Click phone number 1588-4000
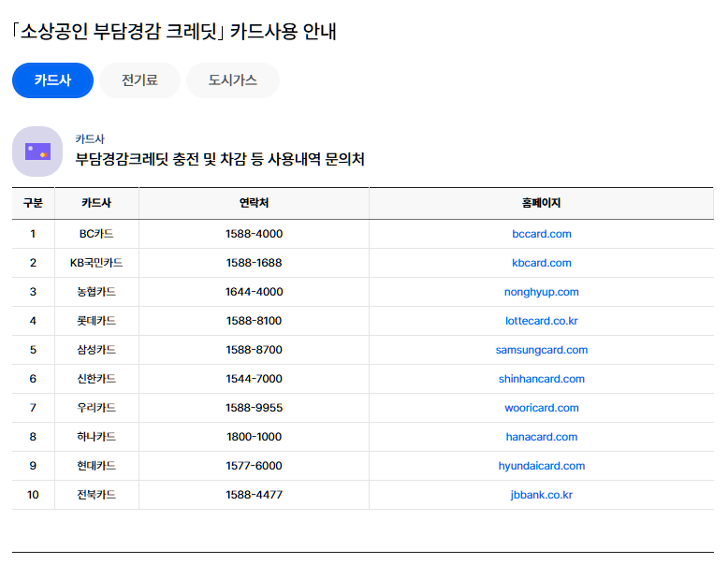Image resolution: width=728 pixels, height=564 pixels. click(254, 234)
